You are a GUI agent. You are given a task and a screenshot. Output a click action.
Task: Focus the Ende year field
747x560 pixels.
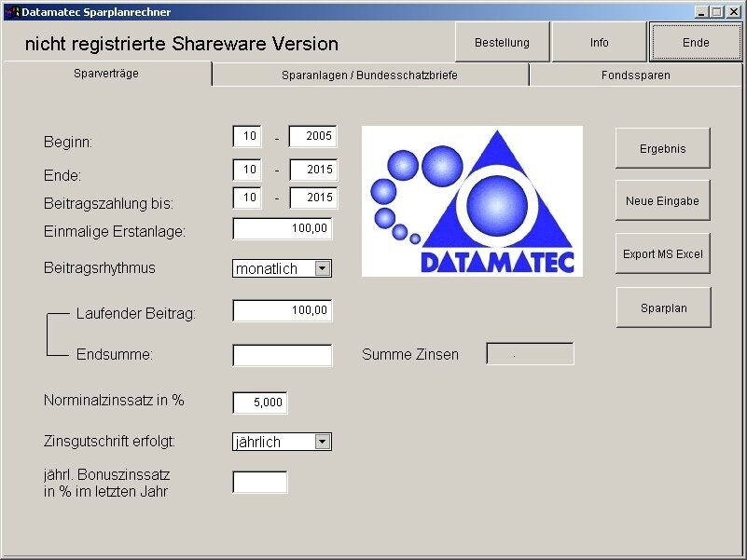click(313, 170)
